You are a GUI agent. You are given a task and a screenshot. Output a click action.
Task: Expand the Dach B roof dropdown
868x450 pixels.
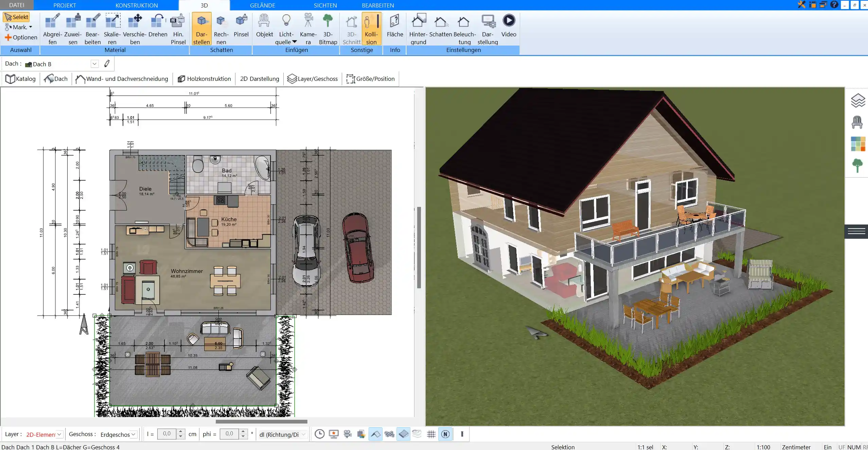[94, 64]
